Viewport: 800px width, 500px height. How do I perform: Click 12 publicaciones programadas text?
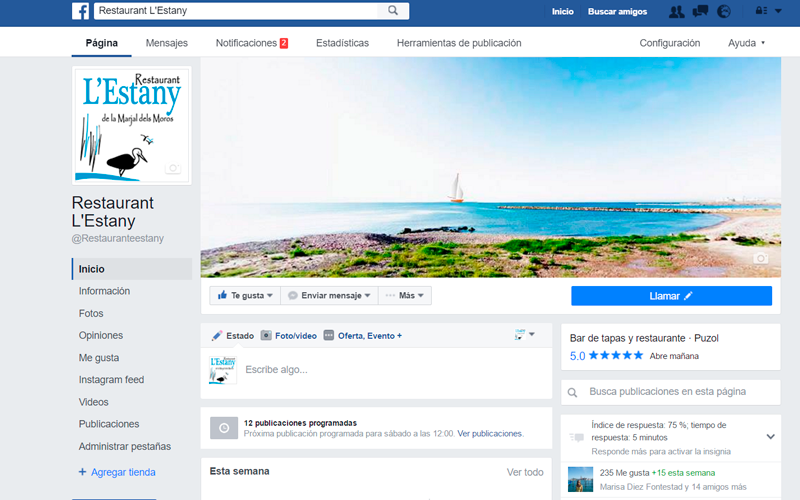tap(300, 423)
